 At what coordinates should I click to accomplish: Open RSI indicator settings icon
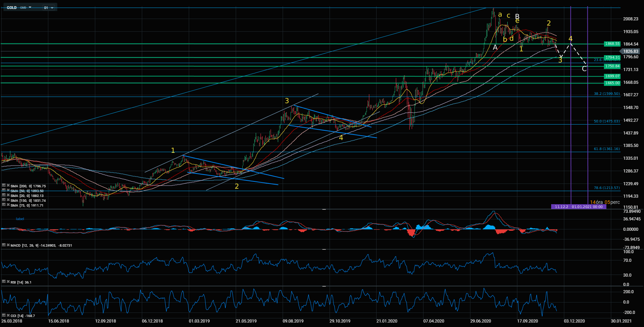tap(4, 282)
